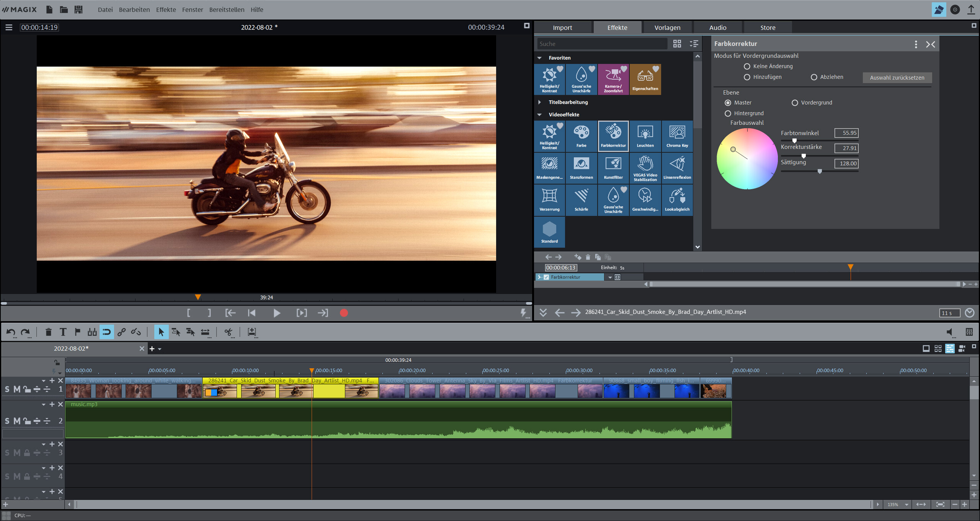Pick a hue on the Farbauswahl color wheel
The image size is (980, 521).
pos(747,158)
